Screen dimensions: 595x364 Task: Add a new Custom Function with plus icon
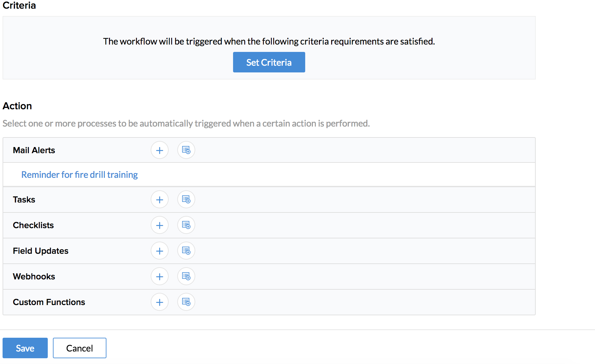160,302
